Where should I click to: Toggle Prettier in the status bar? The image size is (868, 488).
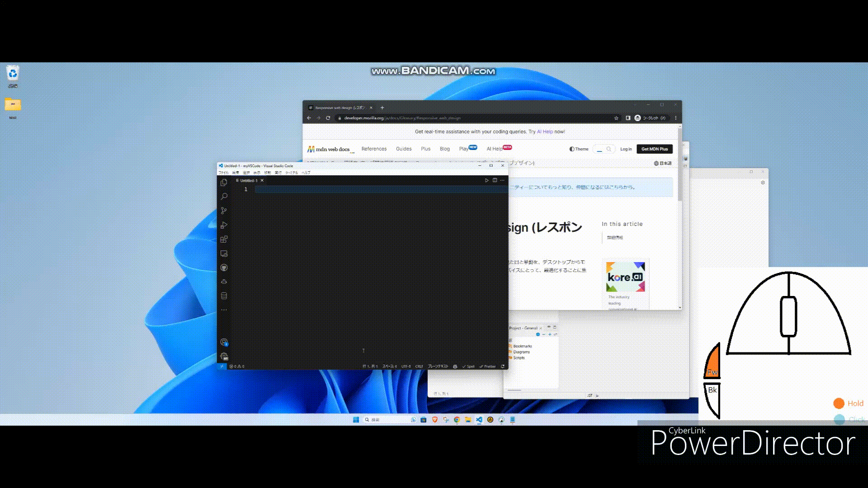tap(488, 366)
